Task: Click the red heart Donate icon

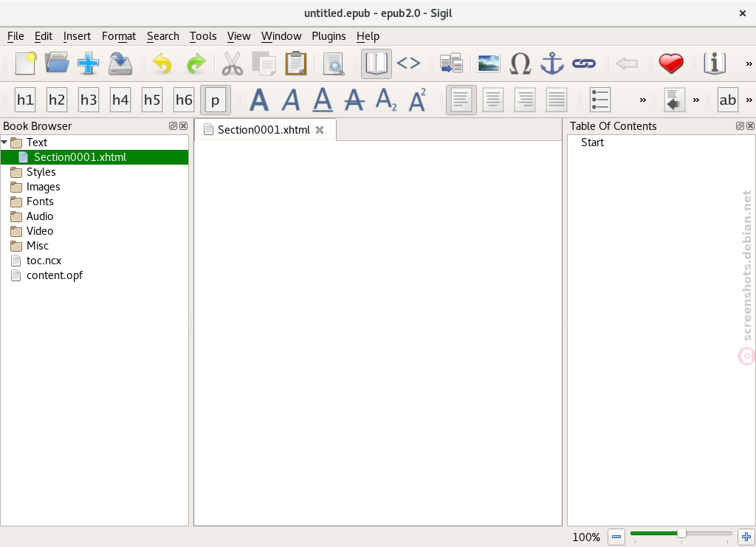Action: 670,63
